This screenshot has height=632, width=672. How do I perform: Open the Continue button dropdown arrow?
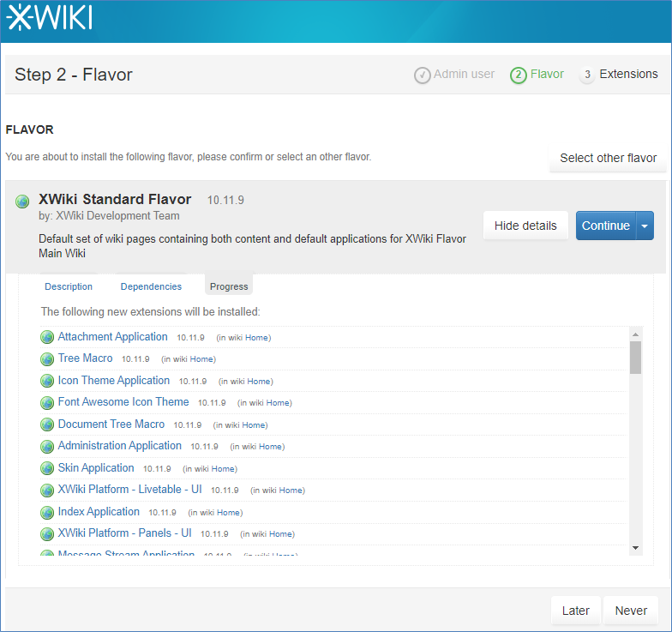tap(645, 226)
